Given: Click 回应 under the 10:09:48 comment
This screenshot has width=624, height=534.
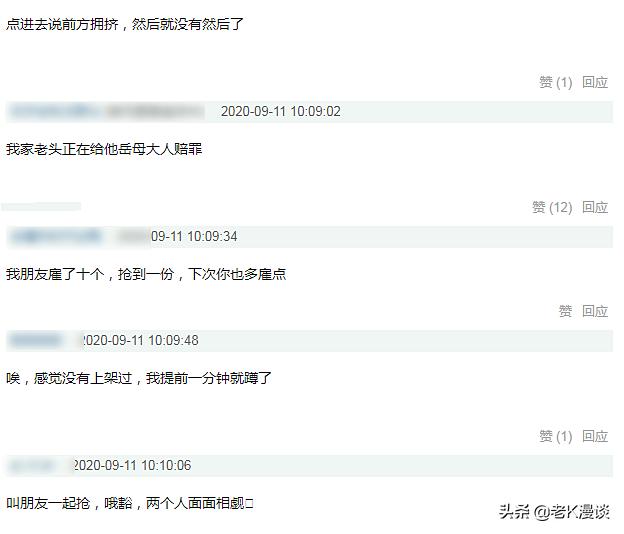Looking at the screenshot, I should (595, 437).
